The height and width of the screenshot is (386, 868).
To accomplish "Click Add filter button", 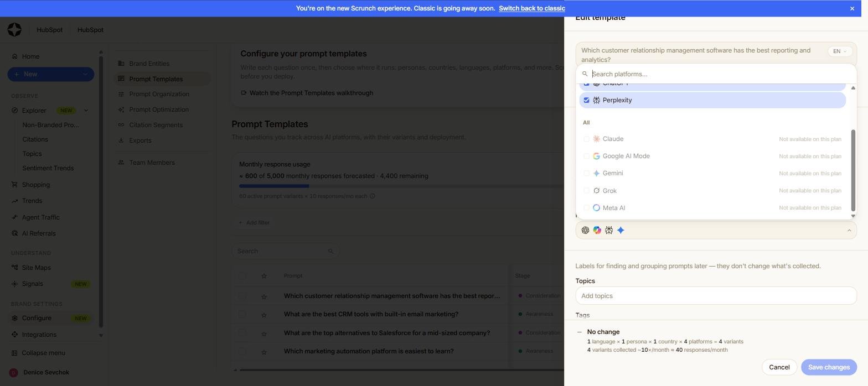I will pos(254,223).
